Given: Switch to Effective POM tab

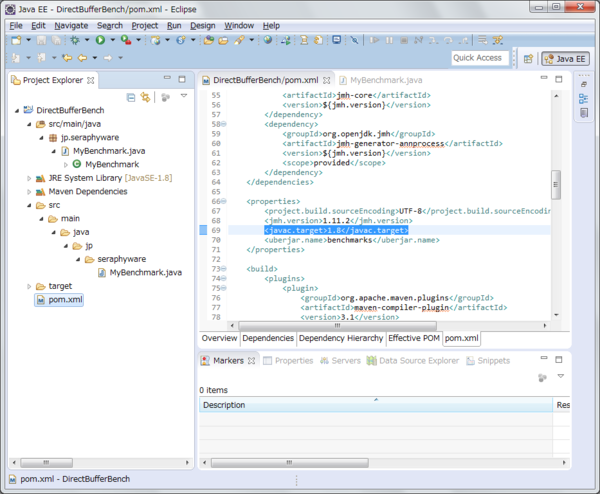Looking at the screenshot, I should click(414, 338).
